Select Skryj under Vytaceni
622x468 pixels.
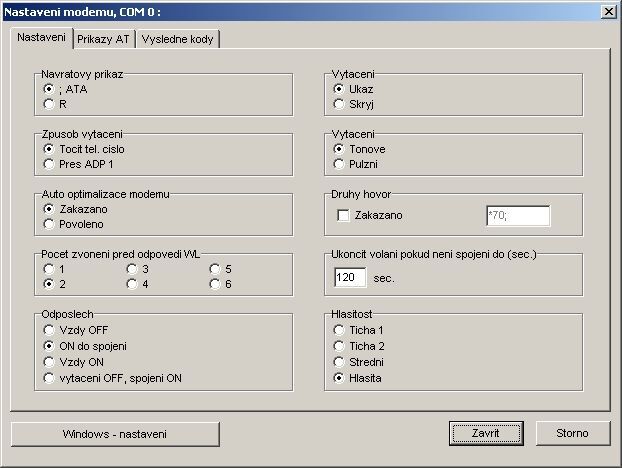340,103
